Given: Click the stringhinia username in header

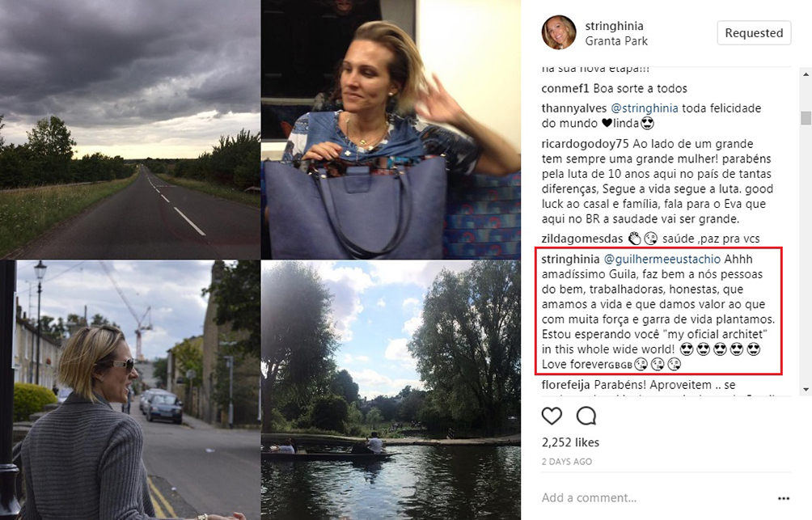Looking at the screenshot, I should (x=619, y=26).
